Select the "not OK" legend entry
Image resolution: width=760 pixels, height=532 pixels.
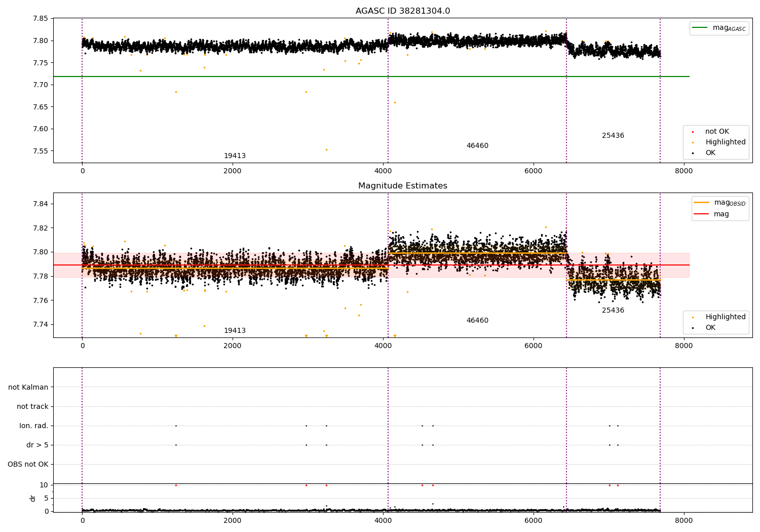(x=717, y=132)
